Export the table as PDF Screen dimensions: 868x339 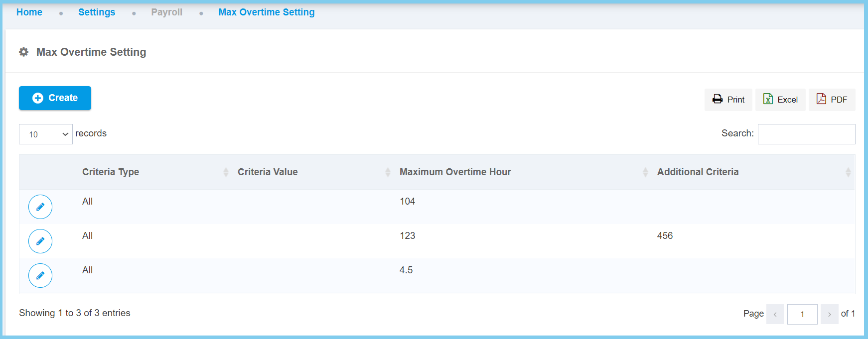click(x=832, y=100)
